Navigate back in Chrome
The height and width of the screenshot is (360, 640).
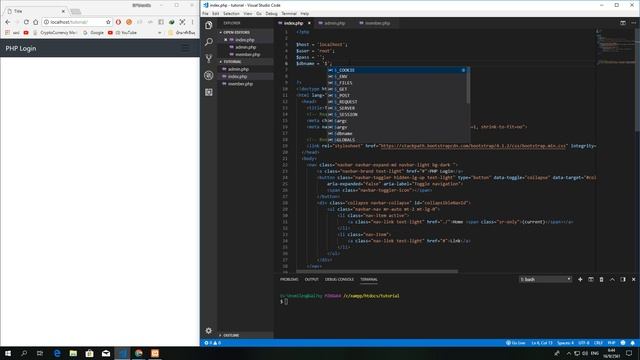(8, 22)
